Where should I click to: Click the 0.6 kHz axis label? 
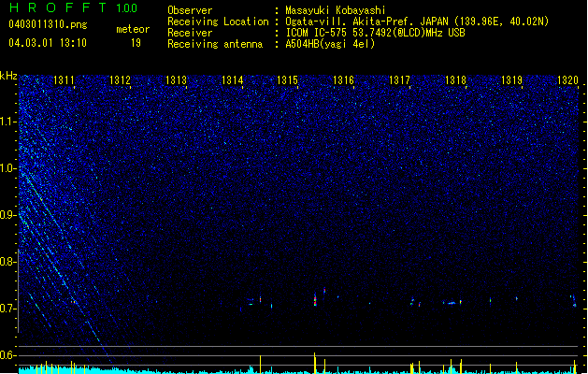(8, 355)
